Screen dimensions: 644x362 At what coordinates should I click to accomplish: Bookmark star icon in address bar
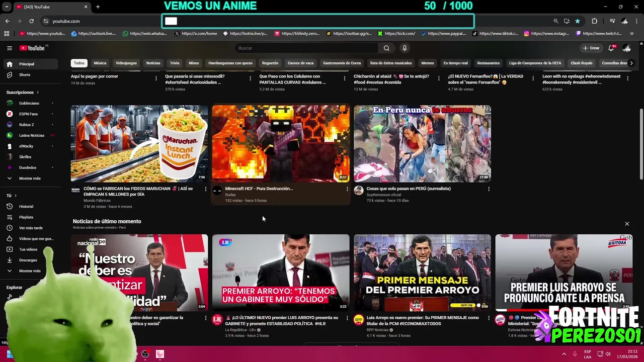(x=578, y=21)
